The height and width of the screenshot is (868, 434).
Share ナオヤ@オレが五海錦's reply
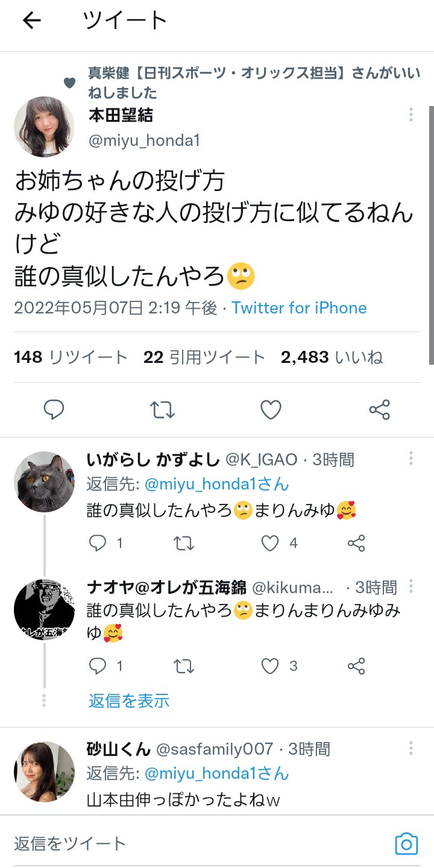[356, 666]
